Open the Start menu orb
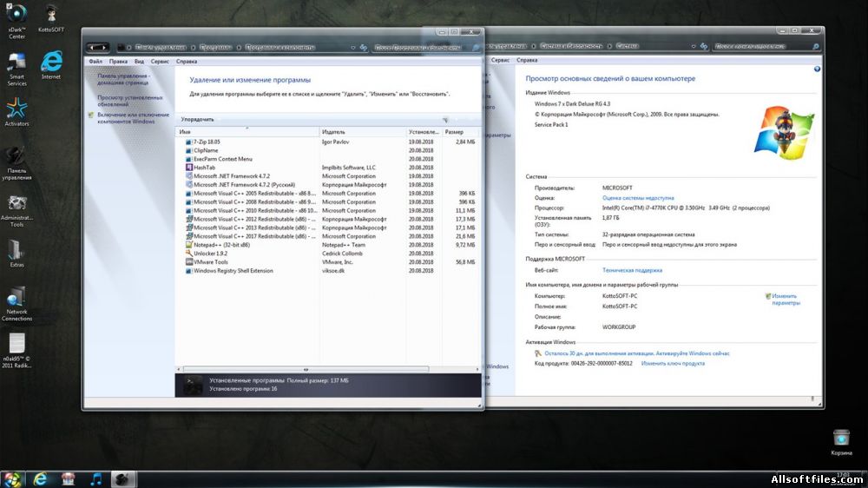 coord(12,479)
